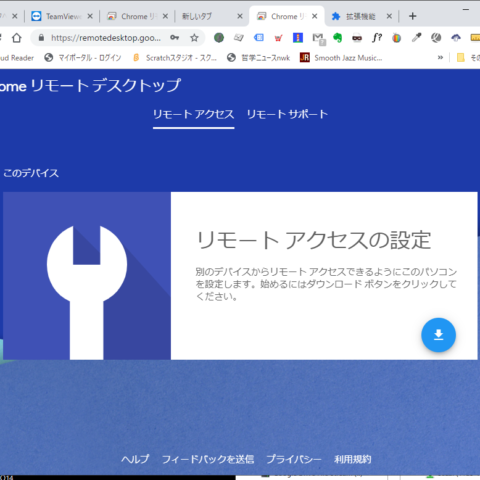
Task: Switch to the TeamViewer browser tab
Action: point(62,16)
